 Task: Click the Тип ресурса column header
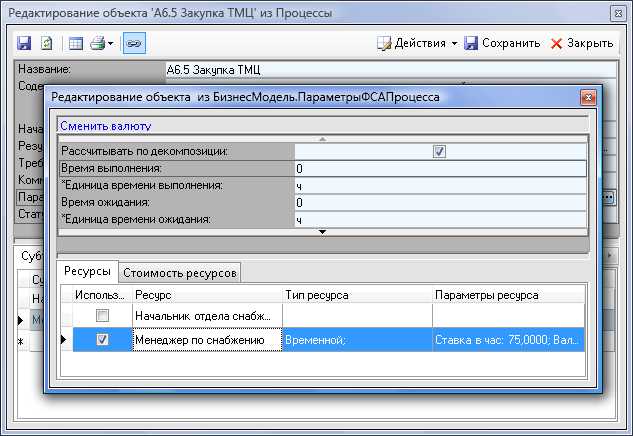tap(357, 295)
